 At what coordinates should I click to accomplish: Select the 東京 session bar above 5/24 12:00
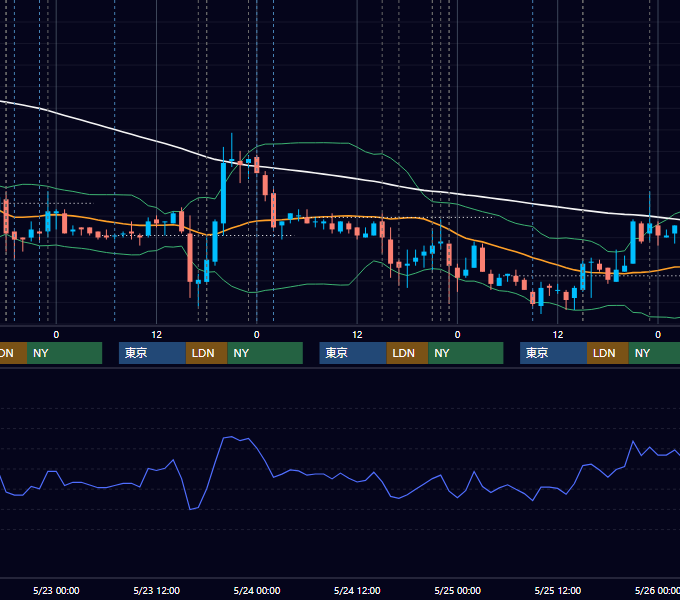tap(353, 353)
